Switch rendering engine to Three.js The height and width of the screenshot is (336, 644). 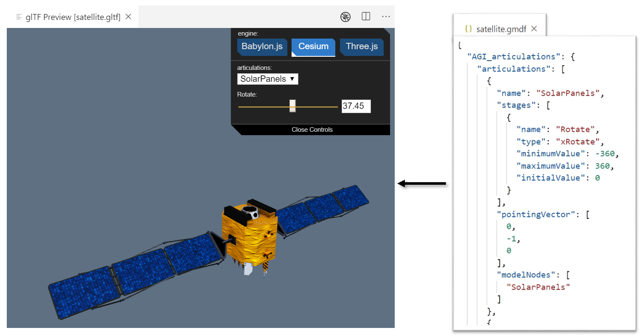[362, 47]
